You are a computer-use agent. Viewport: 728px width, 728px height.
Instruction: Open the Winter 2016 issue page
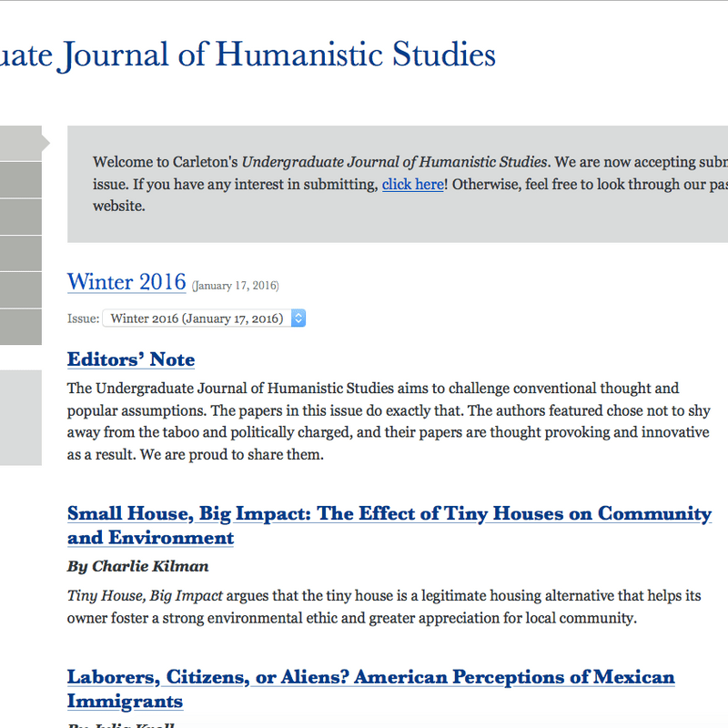click(126, 282)
